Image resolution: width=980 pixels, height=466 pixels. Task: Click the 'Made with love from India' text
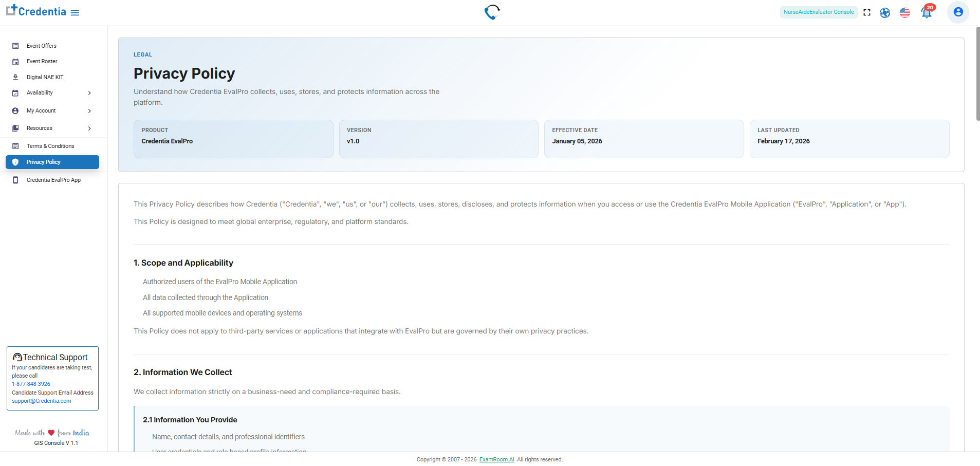(x=52, y=433)
